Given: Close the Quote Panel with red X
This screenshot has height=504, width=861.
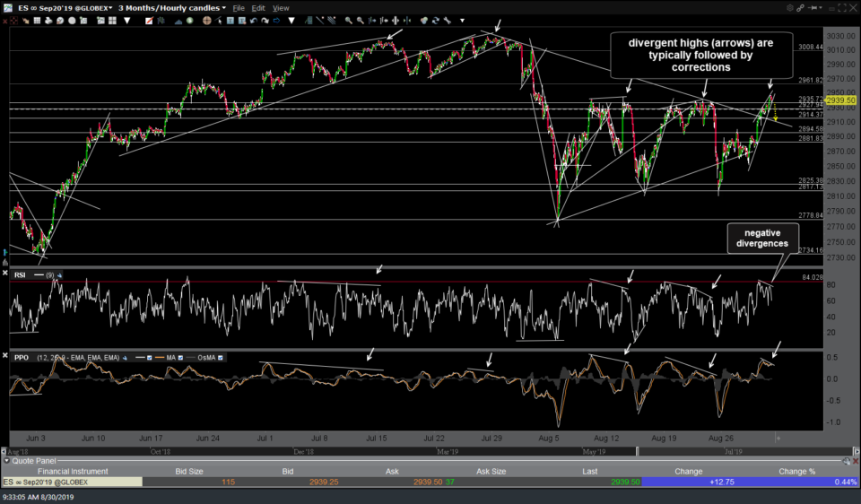Looking at the screenshot, I should 855,461.
